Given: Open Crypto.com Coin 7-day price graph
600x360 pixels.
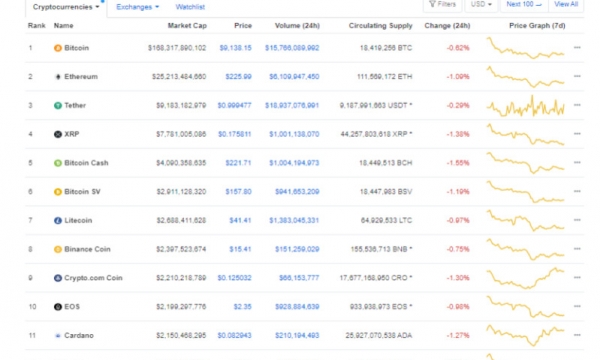Looking at the screenshot, I should (525, 278).
